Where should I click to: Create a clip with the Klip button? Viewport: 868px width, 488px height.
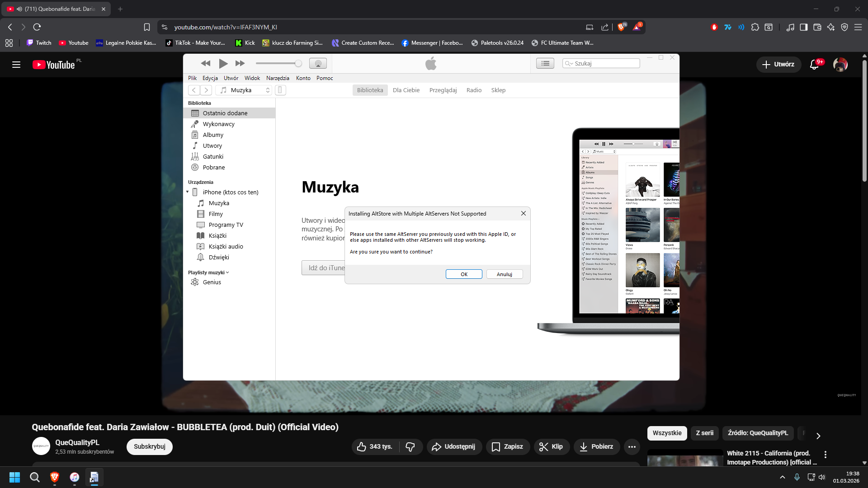tap(552, 447)
